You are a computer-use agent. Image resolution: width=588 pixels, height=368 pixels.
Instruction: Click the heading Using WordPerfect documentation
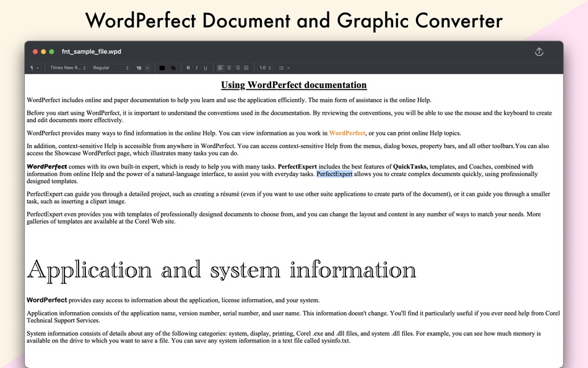click(294, 85)
